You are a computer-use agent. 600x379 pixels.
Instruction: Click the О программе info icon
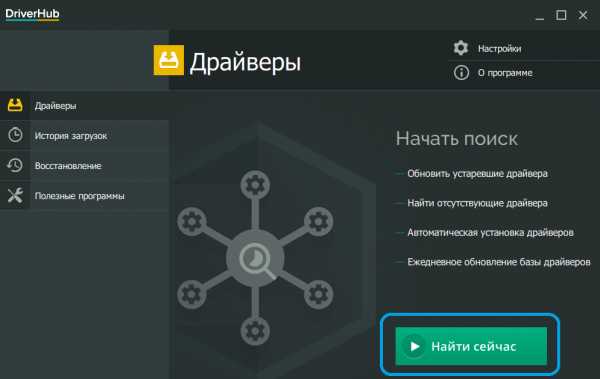[x=461, y=72]
